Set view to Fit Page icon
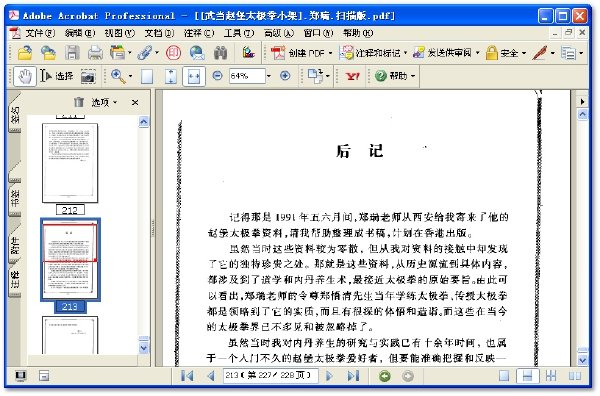This screenshot has height=396, width=600. coord(171,76)
